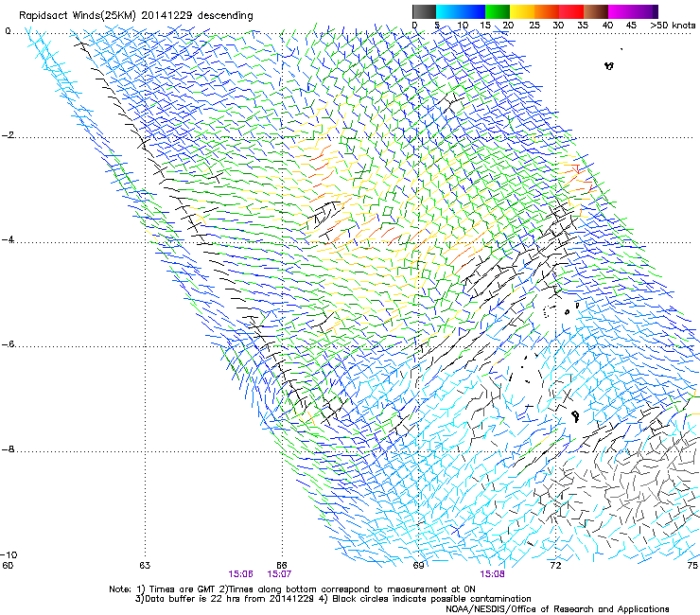Pick the brown 35-40 knots legend swatch
The height and width of the screenshot is (615, 700).
pyautogui.click(x=596, y=11)
